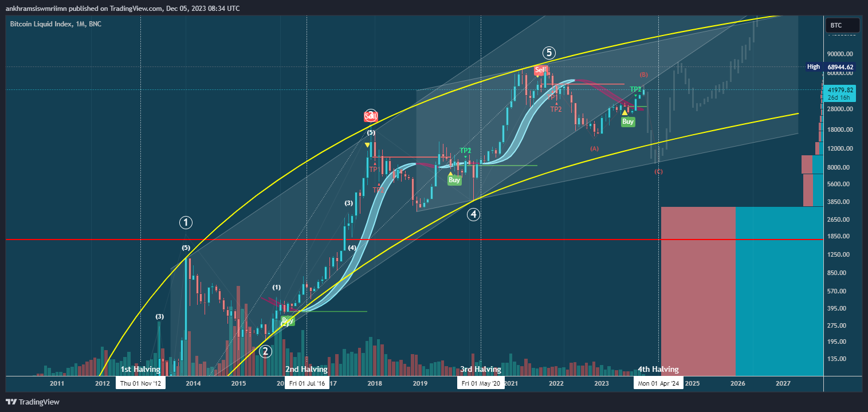Select the red (B) wave label
Screen dimensions: 868x412
click(643, 74)
